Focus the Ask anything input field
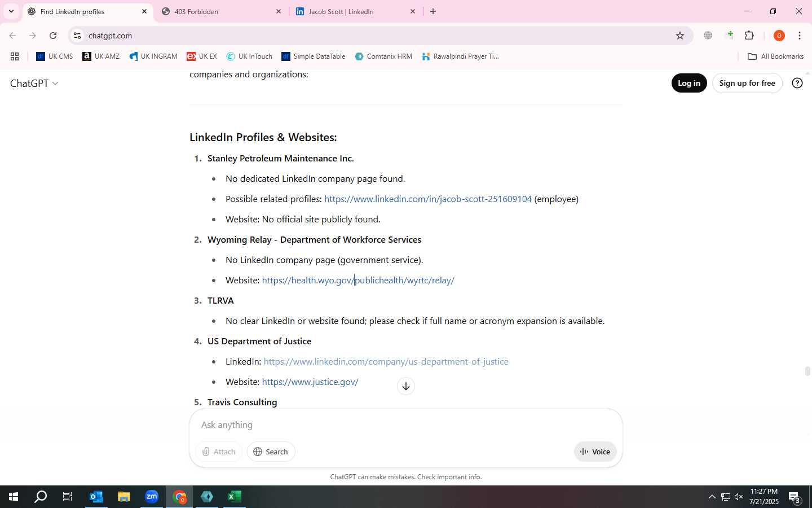Image resolution: width=812 pixels, height=508 pixels. coord(406,425)
